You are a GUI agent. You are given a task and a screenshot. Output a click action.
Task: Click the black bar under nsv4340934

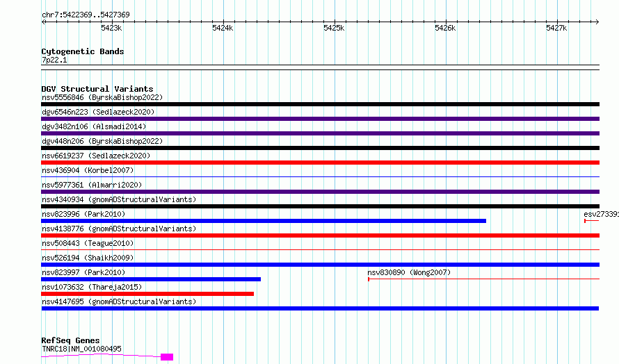(x=320, y=206)
